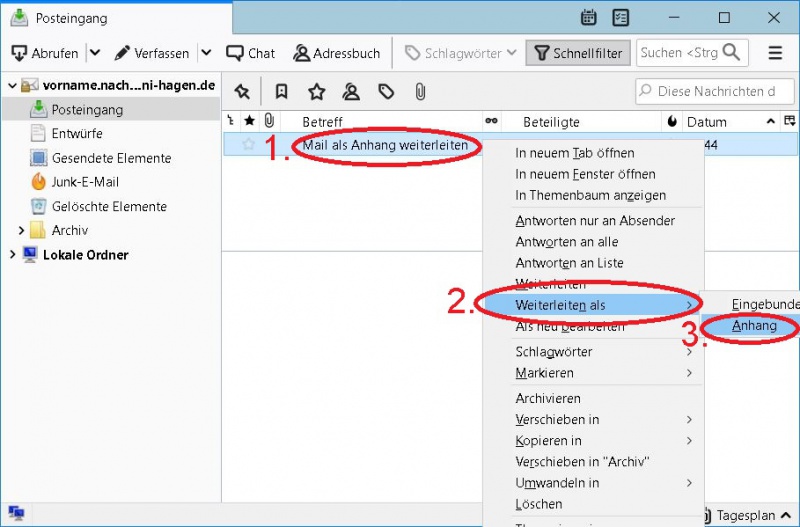This screenshot has height=527, width=800.
Task: Select Anhang in the forward submenu
Action: [x=754, y=326]
